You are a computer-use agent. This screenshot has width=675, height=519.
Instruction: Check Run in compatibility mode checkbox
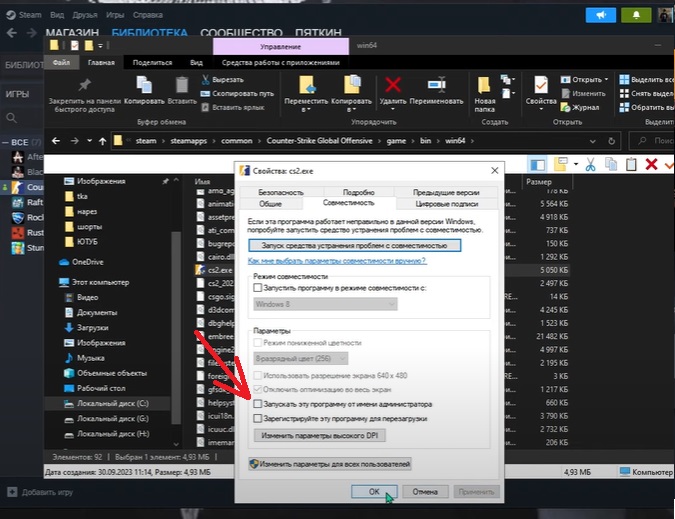(x=257, y=287)
